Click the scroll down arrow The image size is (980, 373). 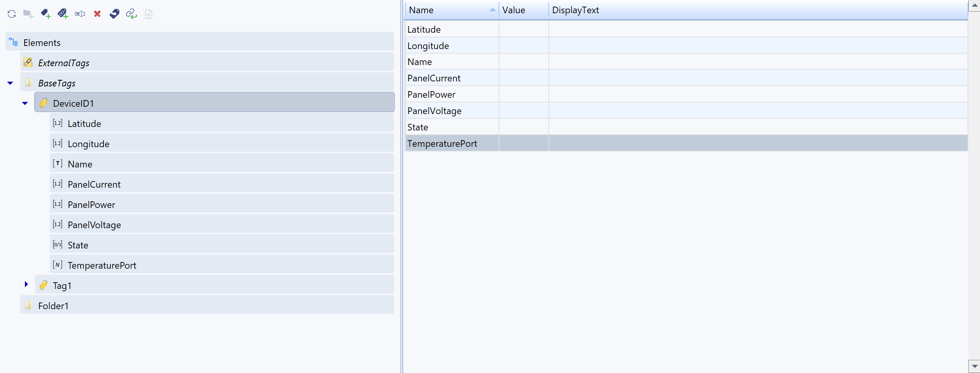point(974,366)
